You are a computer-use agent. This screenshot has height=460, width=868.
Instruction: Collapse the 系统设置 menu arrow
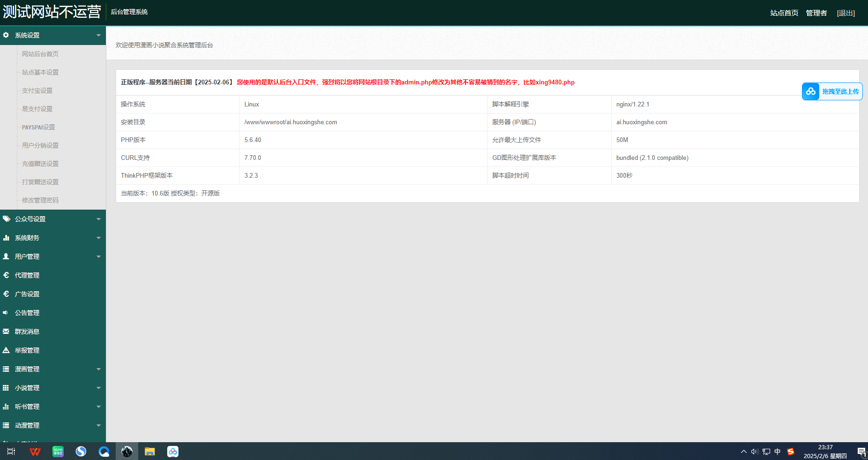[x=98, y=35]
